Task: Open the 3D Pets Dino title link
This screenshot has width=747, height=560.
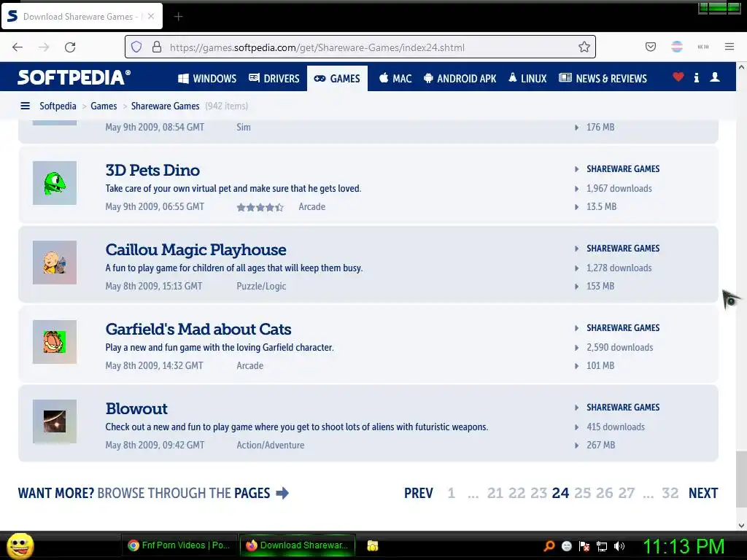Action: (152, 170)
